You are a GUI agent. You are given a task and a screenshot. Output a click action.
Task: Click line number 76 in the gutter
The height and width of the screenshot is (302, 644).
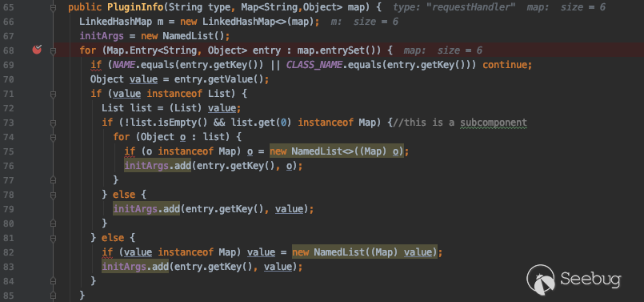pyautogui.click(x=8, y=166)
